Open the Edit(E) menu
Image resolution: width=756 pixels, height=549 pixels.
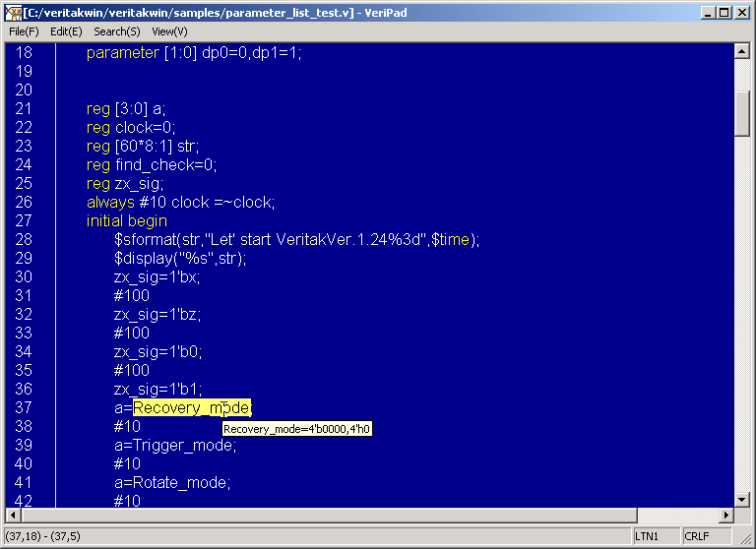(66, 31)
